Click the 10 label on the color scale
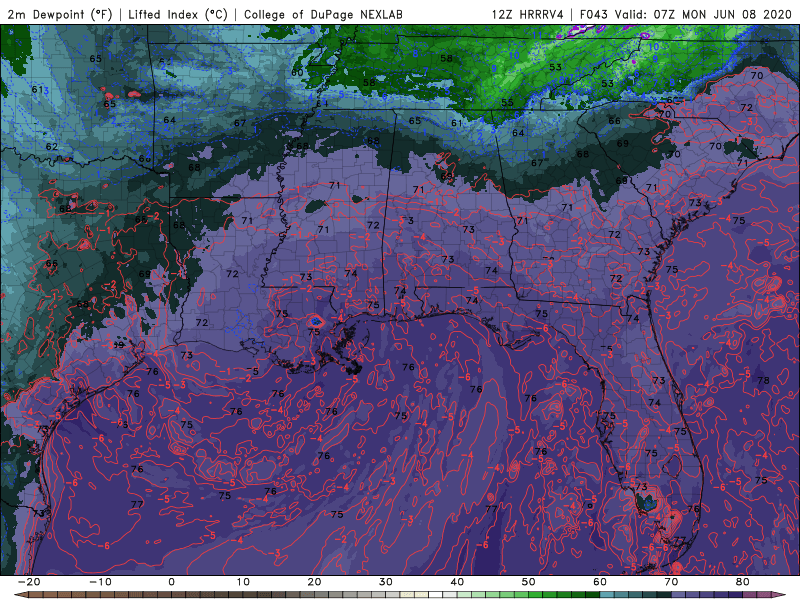 coord(243,582)
